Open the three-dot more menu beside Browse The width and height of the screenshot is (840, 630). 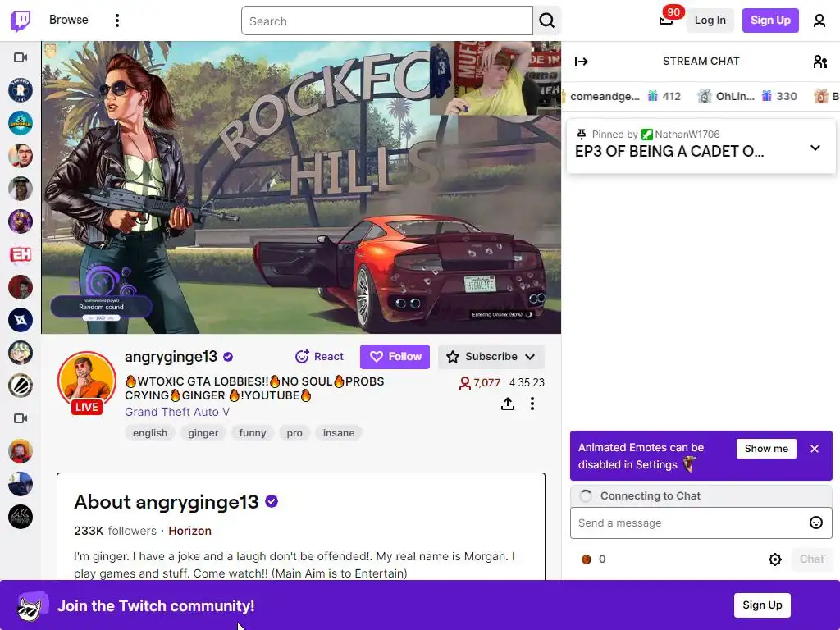click(117, 21)
